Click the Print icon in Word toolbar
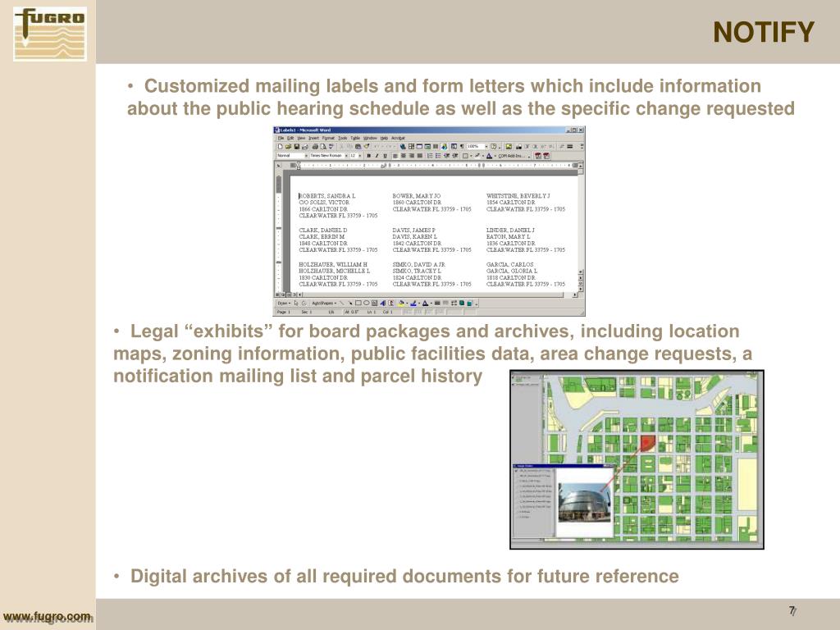 (x=315, y=146)
